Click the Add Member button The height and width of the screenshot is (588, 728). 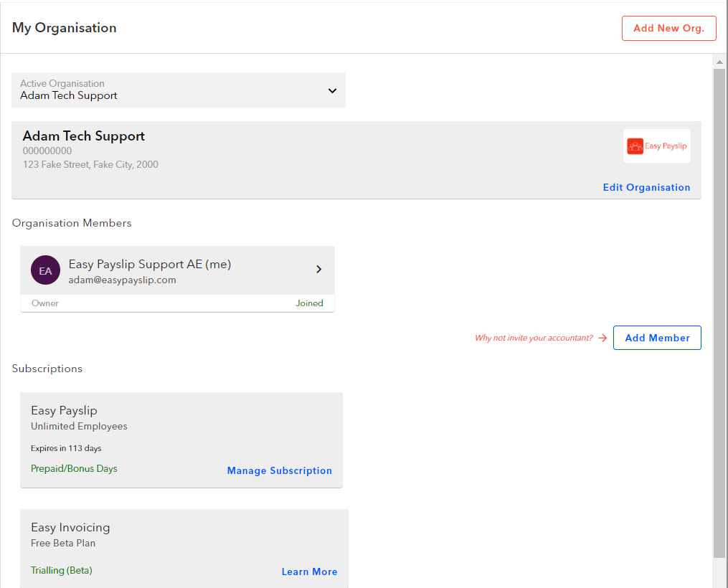pyautogui.click(x=657, y=338)
